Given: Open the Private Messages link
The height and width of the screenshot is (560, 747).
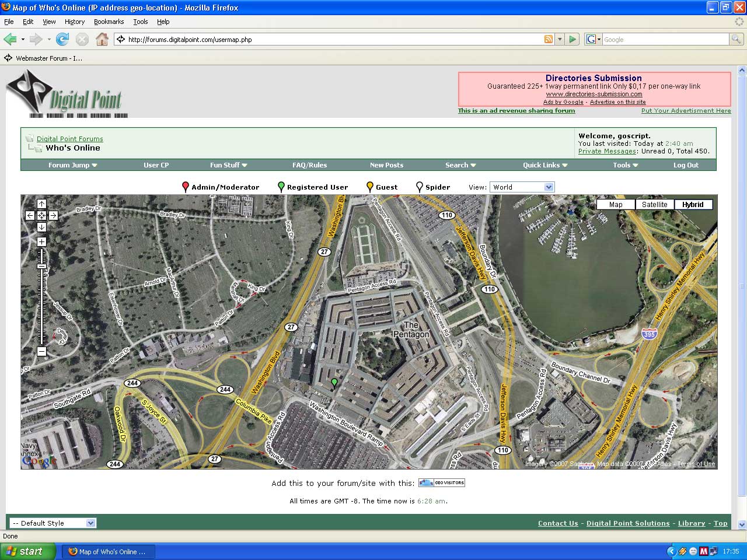Looking at the screenshot, I should [607, 151].
